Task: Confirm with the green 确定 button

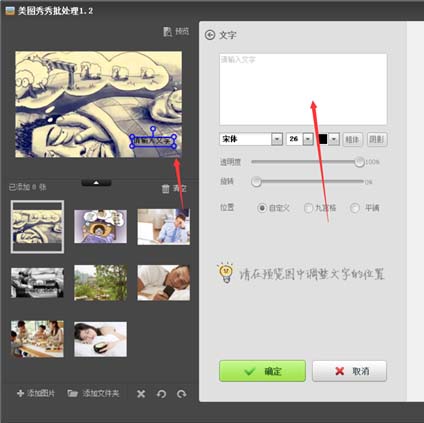Action: [262, 371]
